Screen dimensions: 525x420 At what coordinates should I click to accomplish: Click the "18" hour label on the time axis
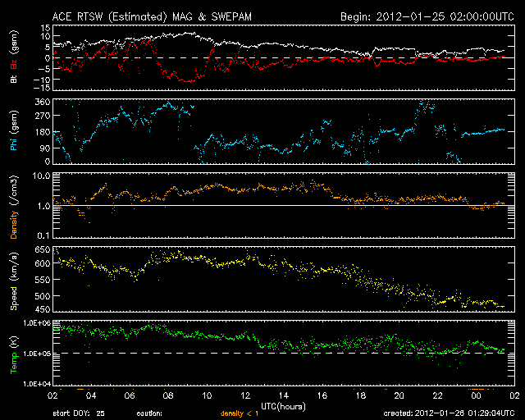361,396
